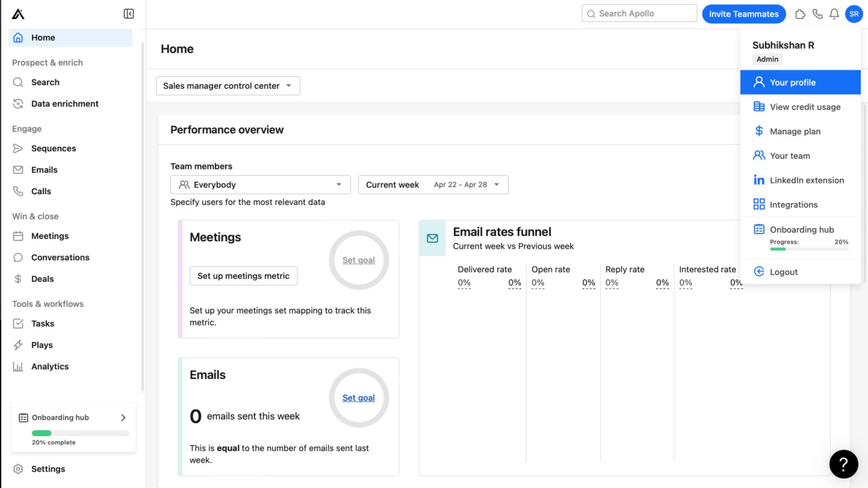Expand the Team members dropdown

point(260,184)
